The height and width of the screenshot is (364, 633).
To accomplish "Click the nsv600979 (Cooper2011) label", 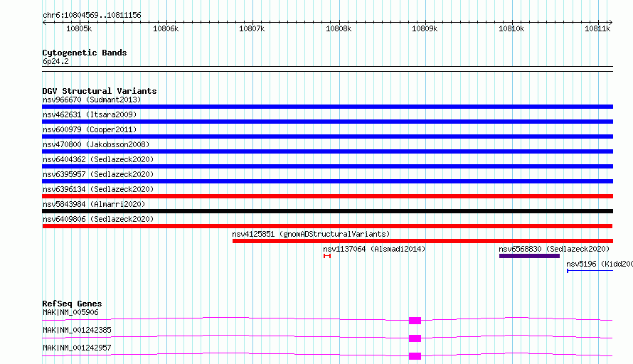I will (90, 129).
